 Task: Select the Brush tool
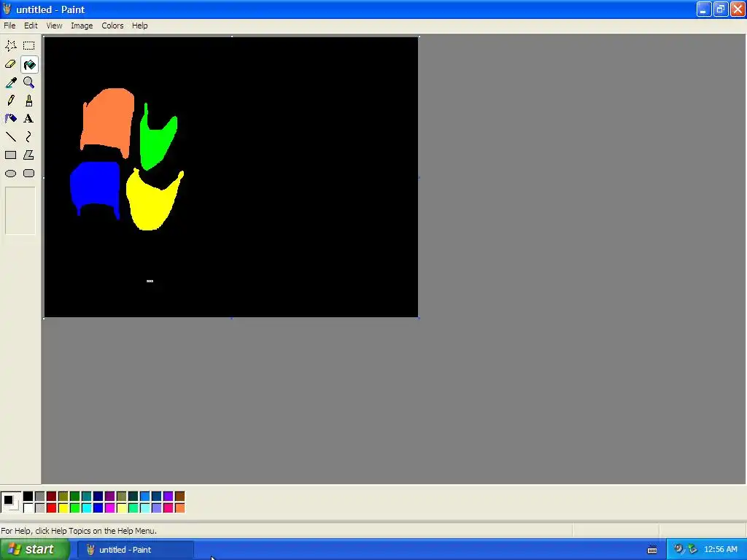29,101
